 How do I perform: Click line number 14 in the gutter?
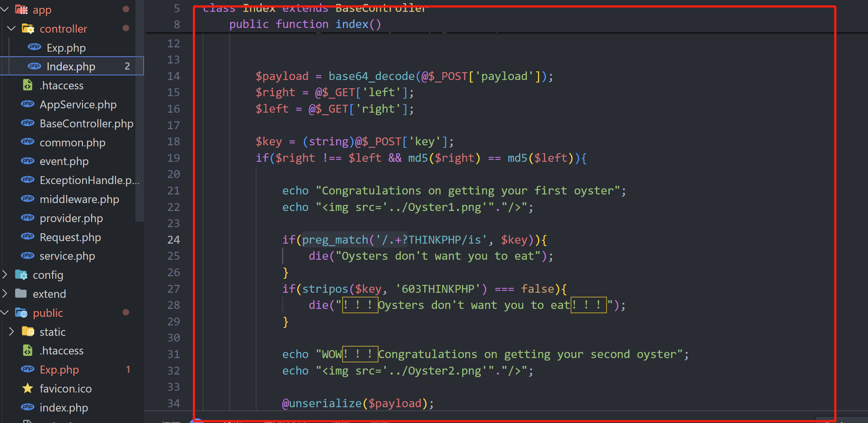click(x=173, y=76)
